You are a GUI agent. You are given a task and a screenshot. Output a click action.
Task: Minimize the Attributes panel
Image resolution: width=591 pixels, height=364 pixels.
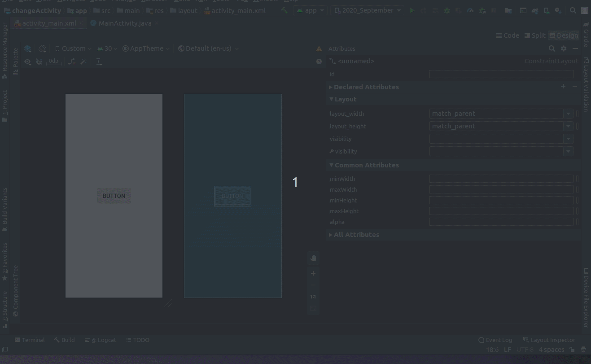(x=575, y=48)
